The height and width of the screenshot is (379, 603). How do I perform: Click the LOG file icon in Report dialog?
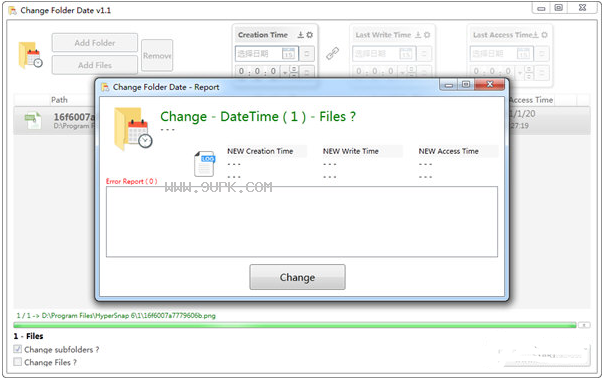click(205, 164)
